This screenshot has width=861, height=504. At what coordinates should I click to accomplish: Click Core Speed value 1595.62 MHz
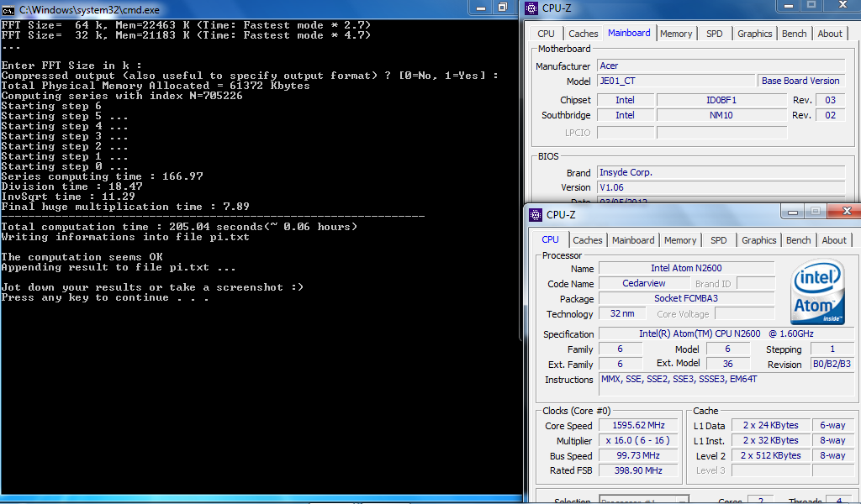(639, 426)
